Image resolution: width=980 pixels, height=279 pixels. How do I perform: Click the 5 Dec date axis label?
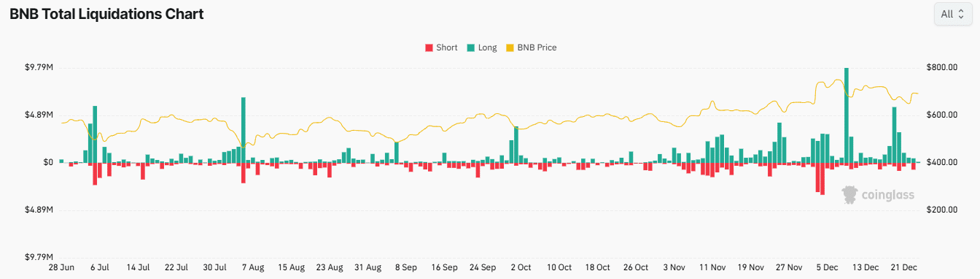[x=828, y=267]
